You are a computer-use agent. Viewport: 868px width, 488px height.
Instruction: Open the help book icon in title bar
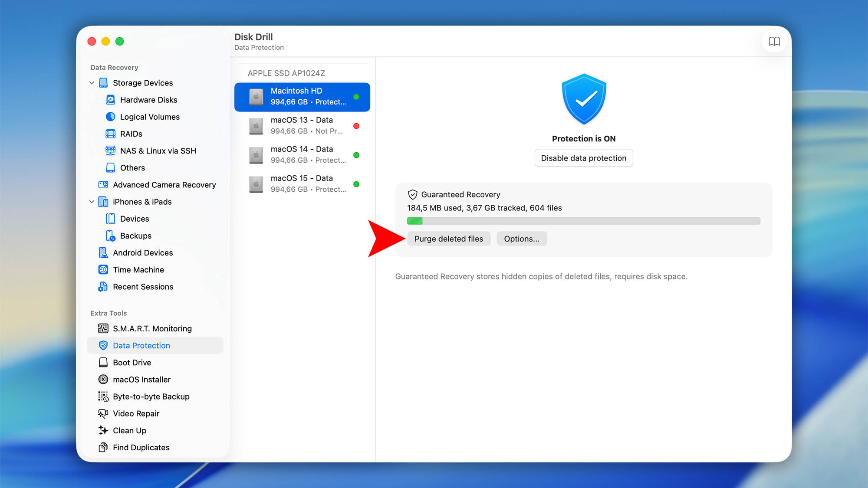click(x=774, y=42)
